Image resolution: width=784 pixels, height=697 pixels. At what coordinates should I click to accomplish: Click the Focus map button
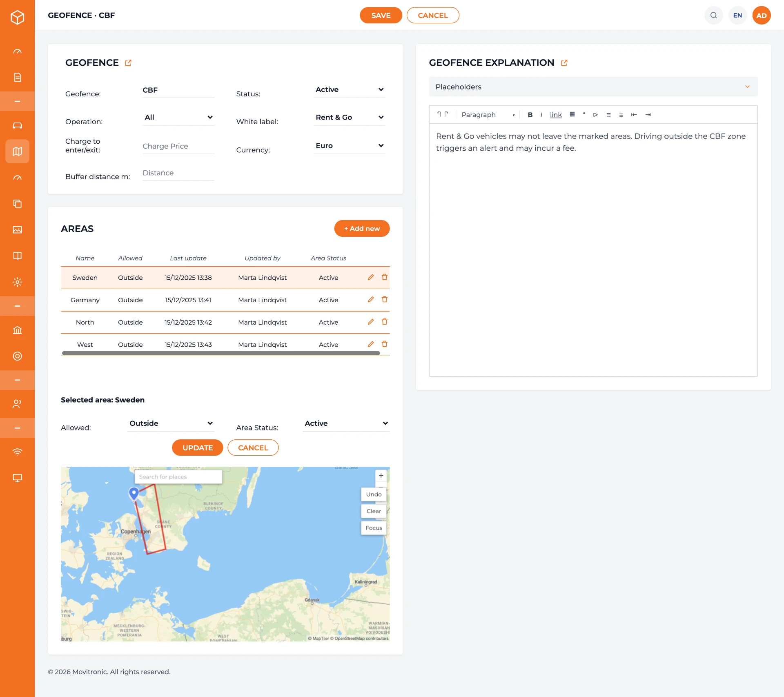[374, 528]
